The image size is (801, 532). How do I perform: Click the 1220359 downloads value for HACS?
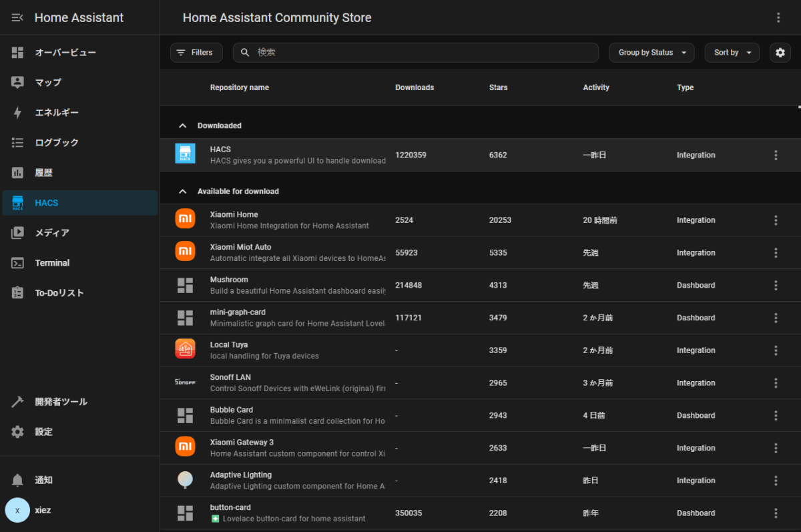411,155
